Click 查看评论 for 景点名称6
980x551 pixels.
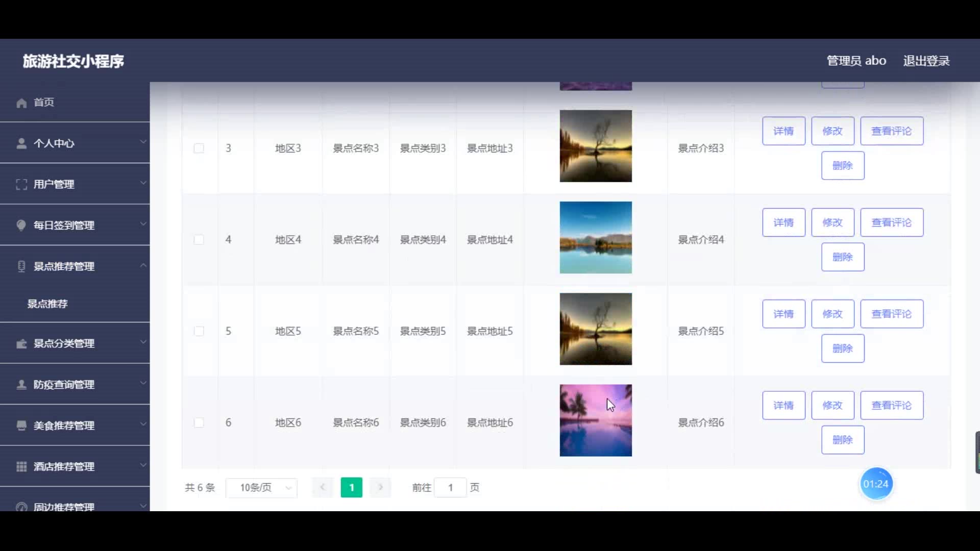click(892, 405)
